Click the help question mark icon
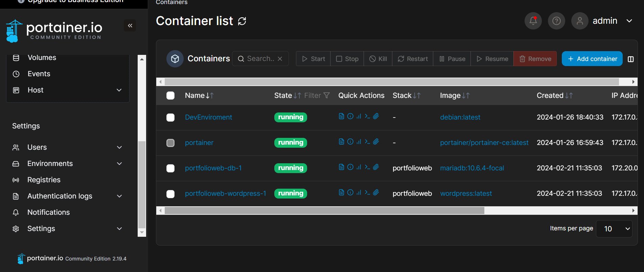The image size is (644, 272). point(556,21)
